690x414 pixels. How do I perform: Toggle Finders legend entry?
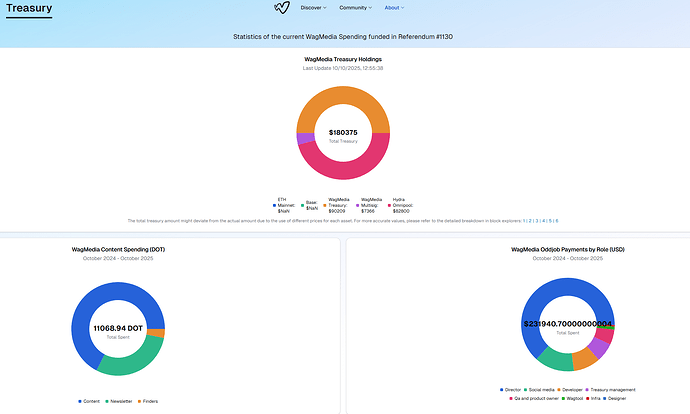tap(148, 401)
